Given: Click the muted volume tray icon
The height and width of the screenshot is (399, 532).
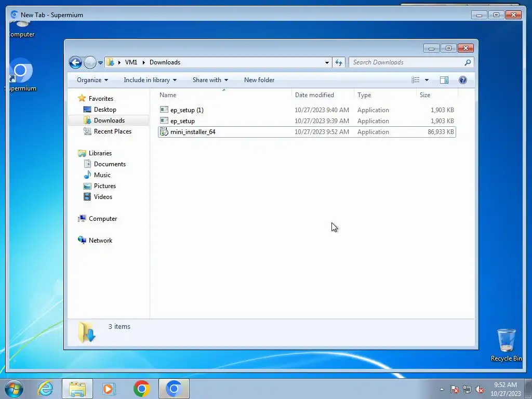Looking at the screenshot, I should pyautogui.click(x=480, y=390).
